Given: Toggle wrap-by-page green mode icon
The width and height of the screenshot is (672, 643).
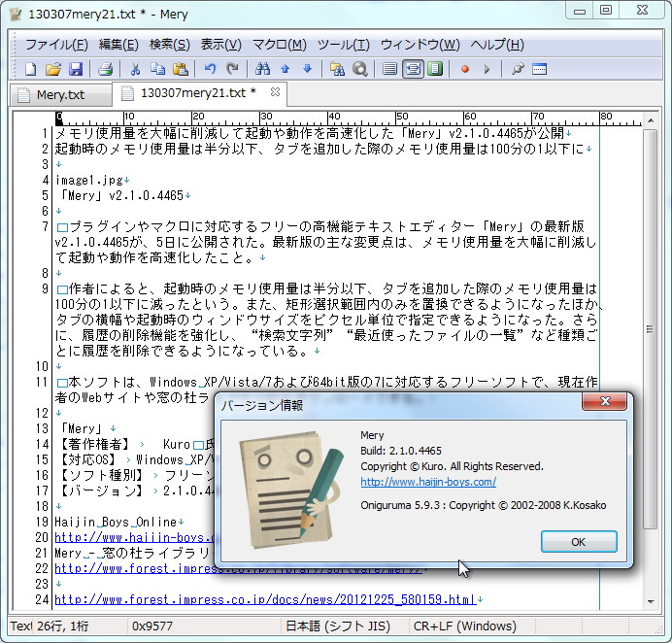Looking at the screenshot, I should (435, 69).
